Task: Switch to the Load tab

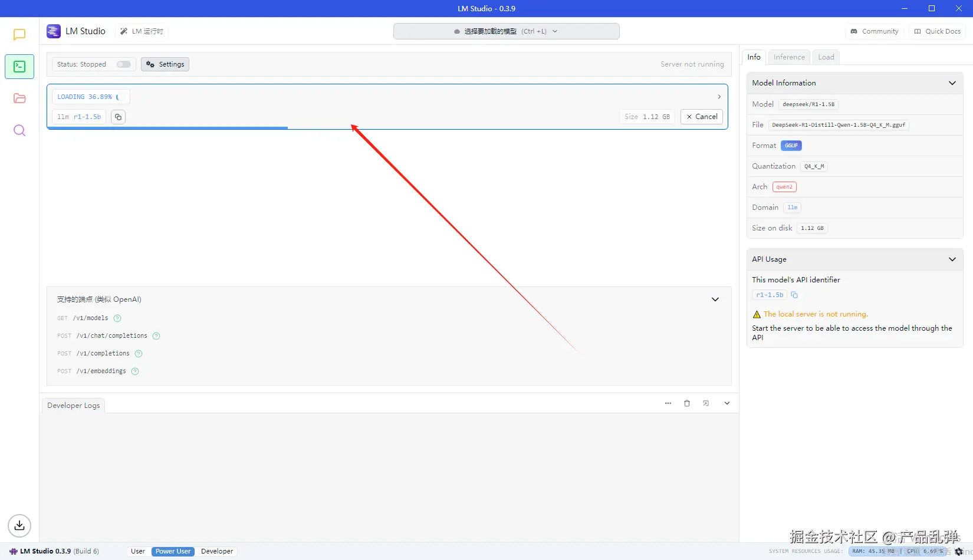Action: [826, 57]
